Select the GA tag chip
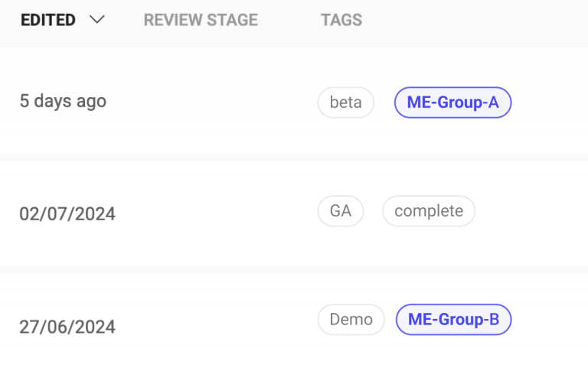The height and width of the screenshot is (368, 588). tap(341, 211)
